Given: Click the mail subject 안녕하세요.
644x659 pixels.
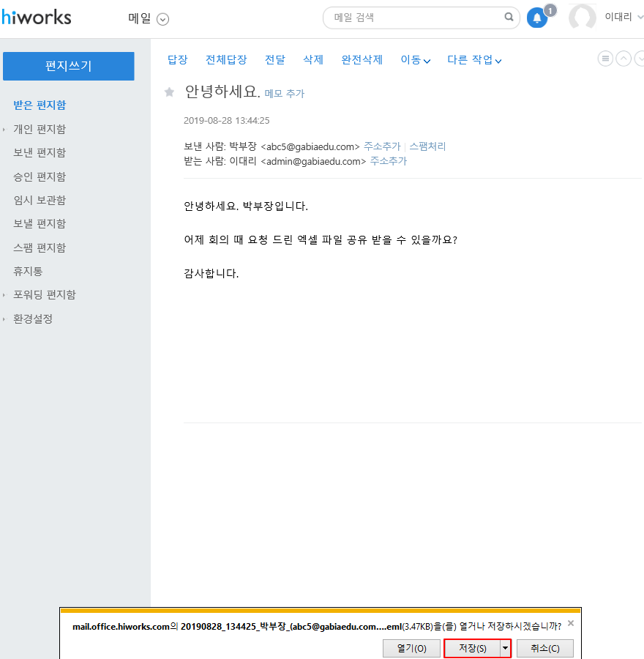Looking at the screenshot, I should 222,92.
